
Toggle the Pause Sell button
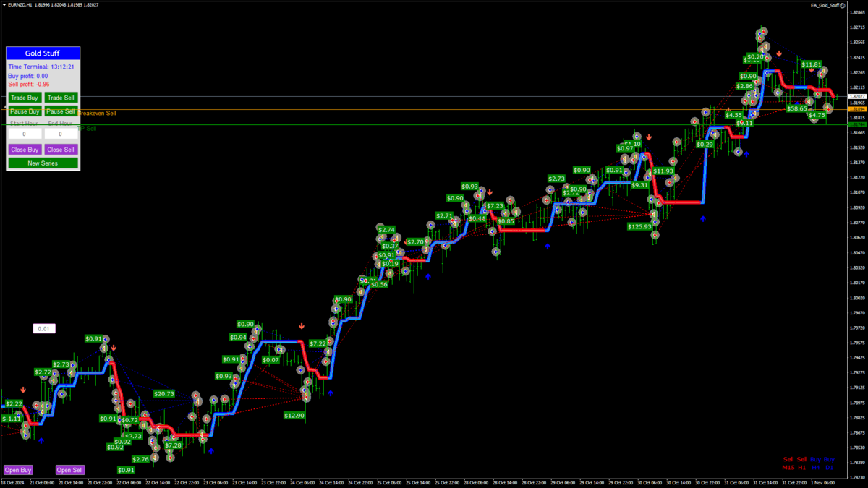[61, 111]
